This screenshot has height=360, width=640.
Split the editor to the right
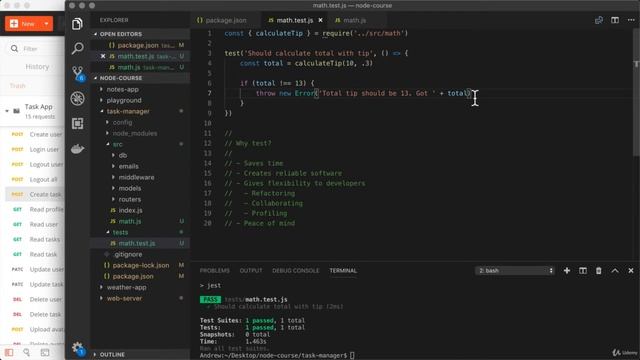click(x=615, y=20)
